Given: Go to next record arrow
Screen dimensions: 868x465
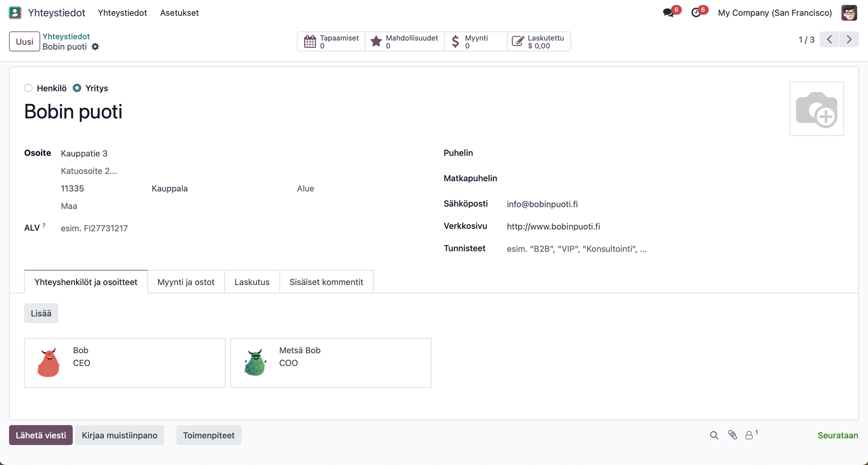Looking at the screenshot, I should click(849, 39).
